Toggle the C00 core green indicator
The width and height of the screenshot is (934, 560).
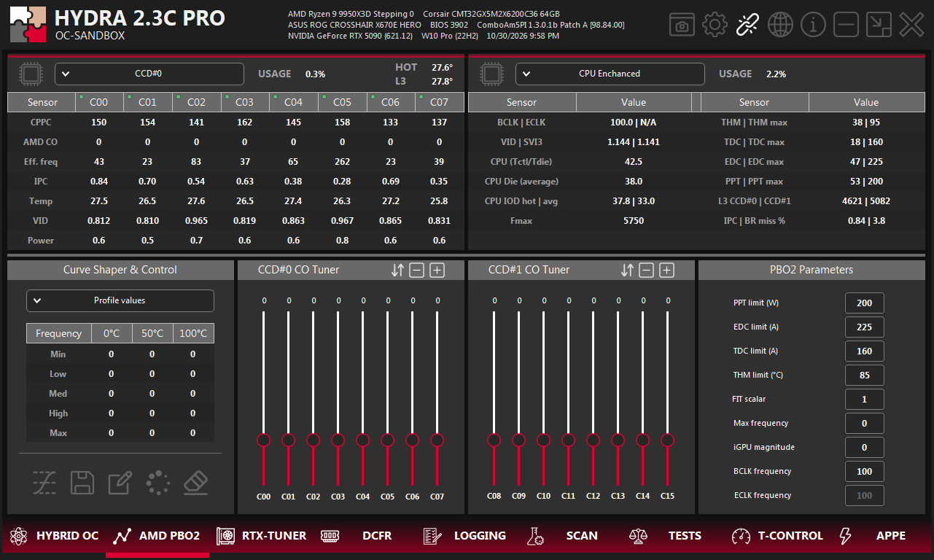pos(82,97)
